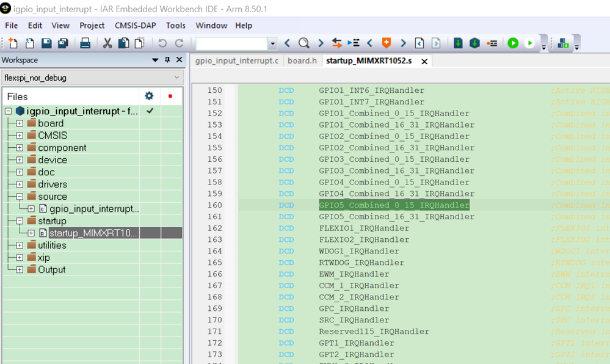Create a new document with toolbar icon
This screenshot has width=610, height=364.
point(13,43)
